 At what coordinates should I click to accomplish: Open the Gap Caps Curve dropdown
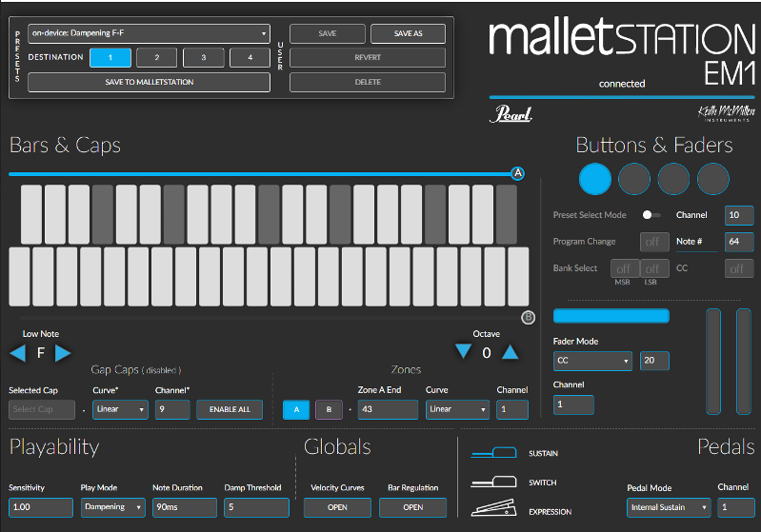click(x=120, y=409)
